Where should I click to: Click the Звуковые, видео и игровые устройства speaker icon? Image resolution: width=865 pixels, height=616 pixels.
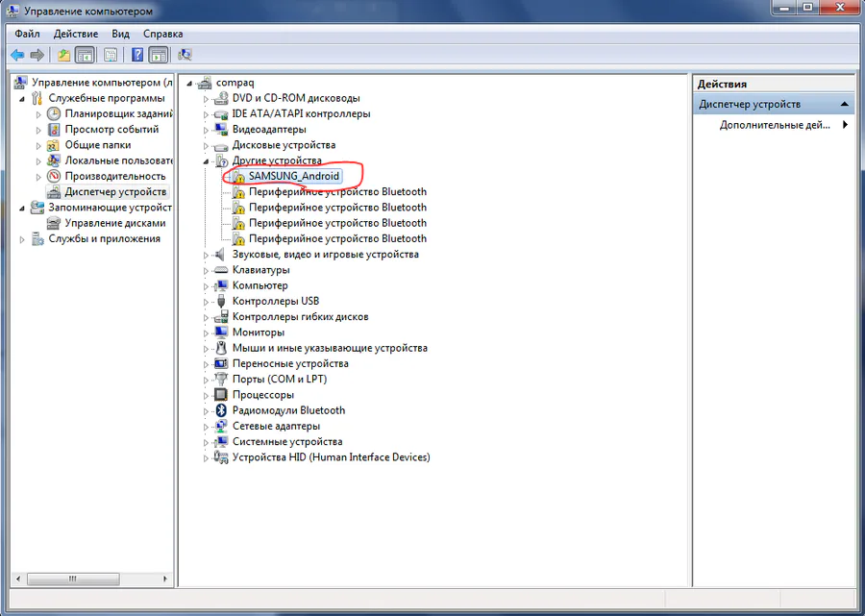221,255
